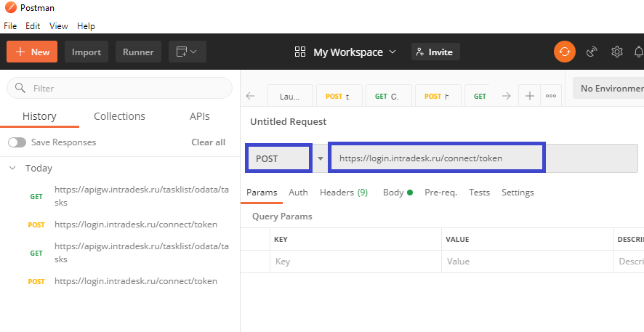Click the history Filter input field

pos(119,88)
